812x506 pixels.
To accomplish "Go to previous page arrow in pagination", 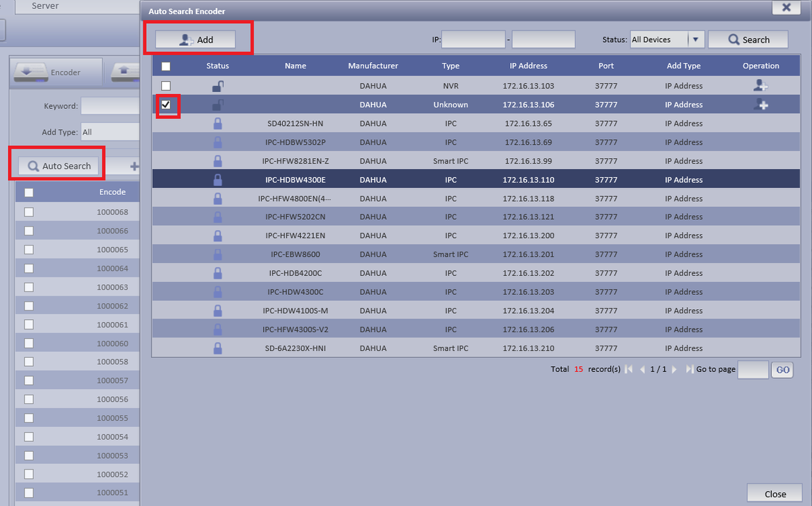I will pyautogui.click(x=642, y=369).
